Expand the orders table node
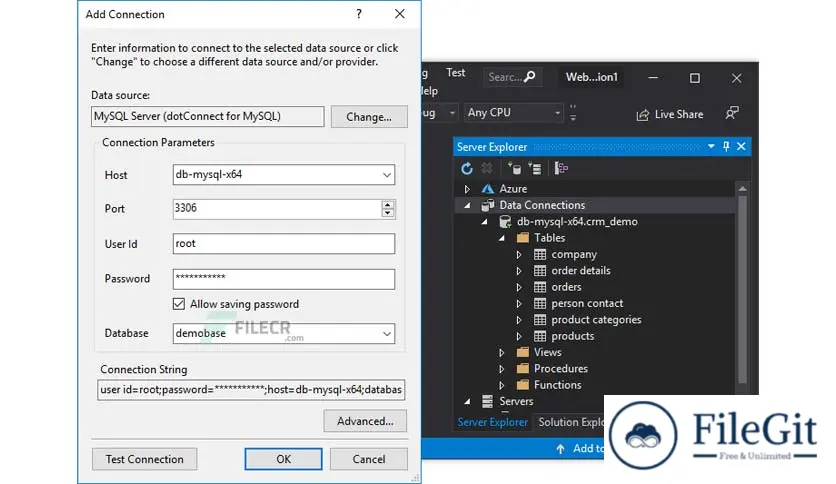This screenshot has height=484, width=836. [519, 287]
